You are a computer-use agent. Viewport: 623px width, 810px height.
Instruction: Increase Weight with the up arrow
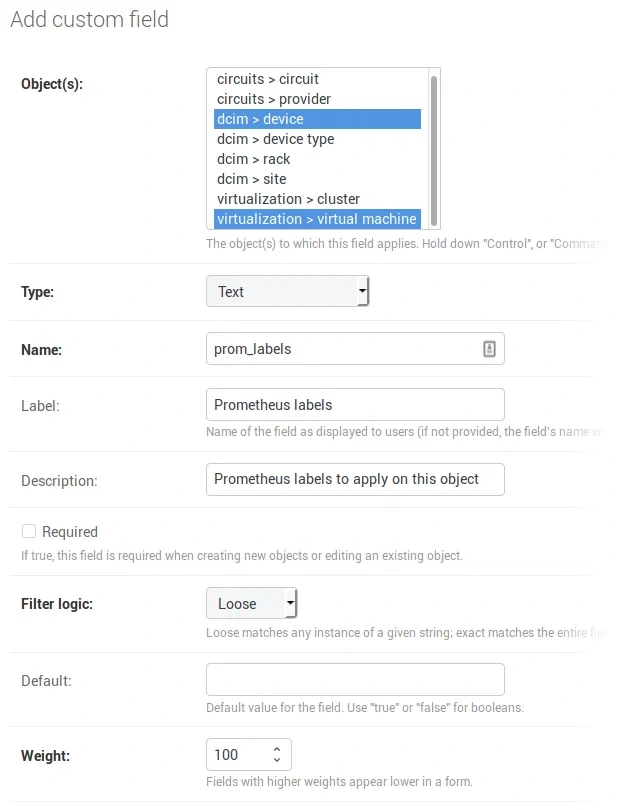click(x=277, y=748)
